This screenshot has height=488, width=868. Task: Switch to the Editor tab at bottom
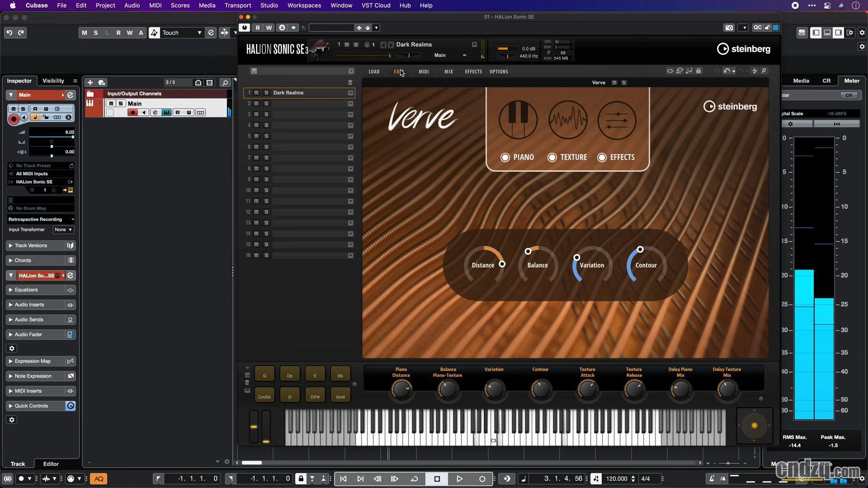coord(51,464)
